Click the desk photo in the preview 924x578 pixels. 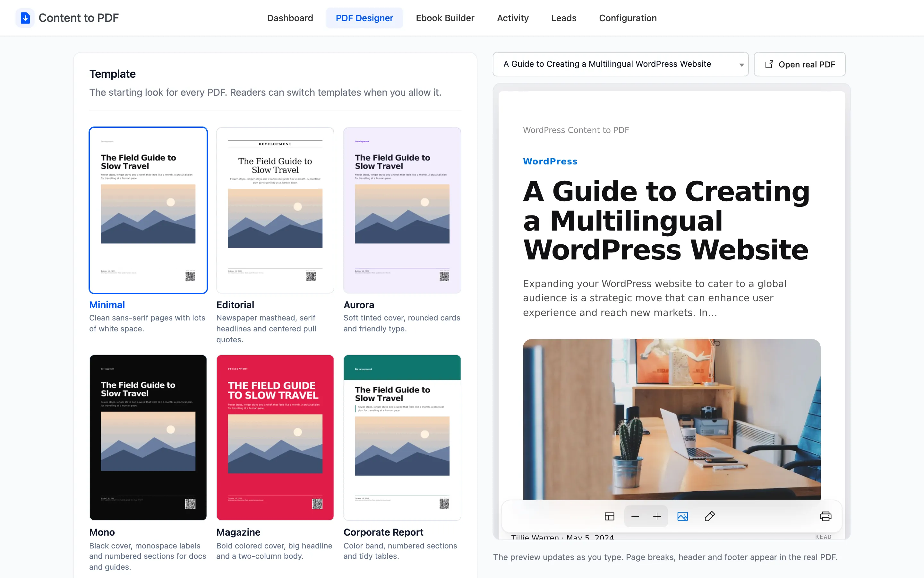click(x=672, y=419)
